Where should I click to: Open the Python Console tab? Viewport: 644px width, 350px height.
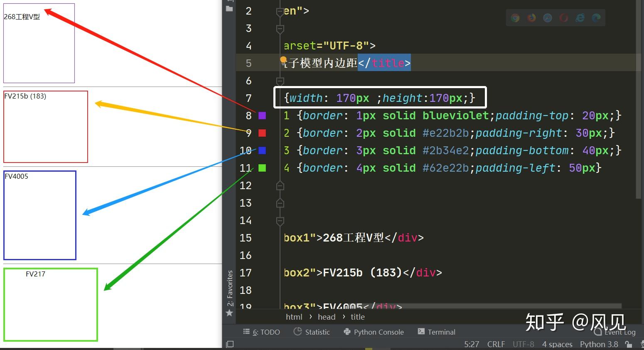[x=374, y=332]
